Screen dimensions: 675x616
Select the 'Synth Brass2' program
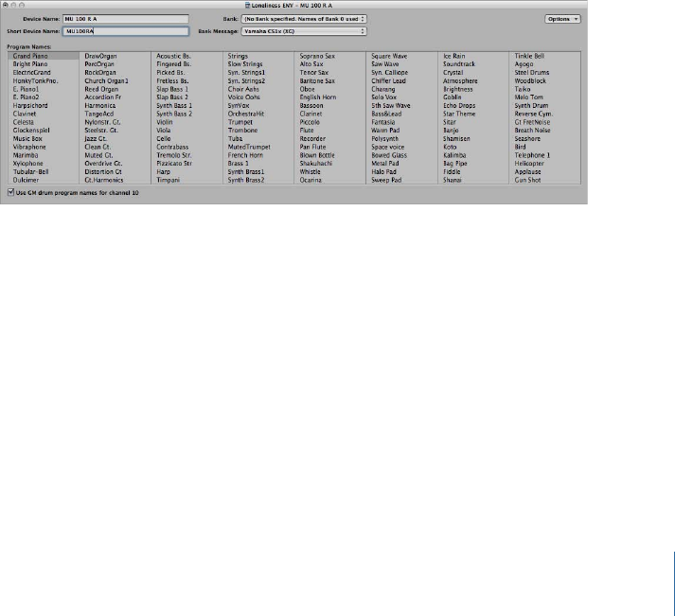pos(246,180)
